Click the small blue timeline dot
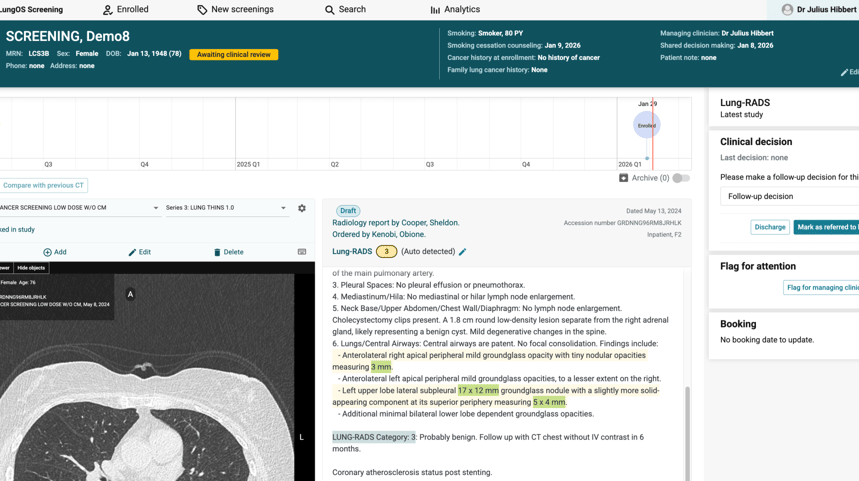 (x=647, y=158)
